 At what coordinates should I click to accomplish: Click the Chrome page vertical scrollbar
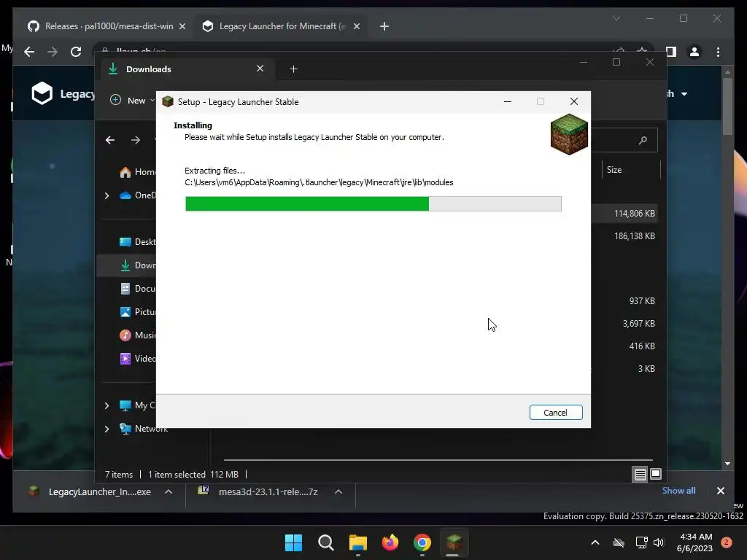(x=727, y=105)
